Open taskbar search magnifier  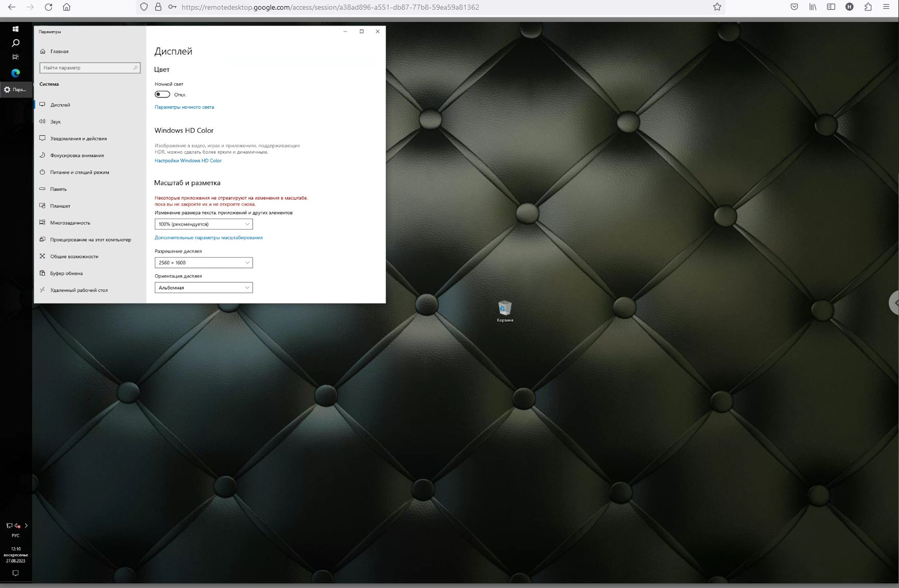pyautogui.click(x=15, y=43)
